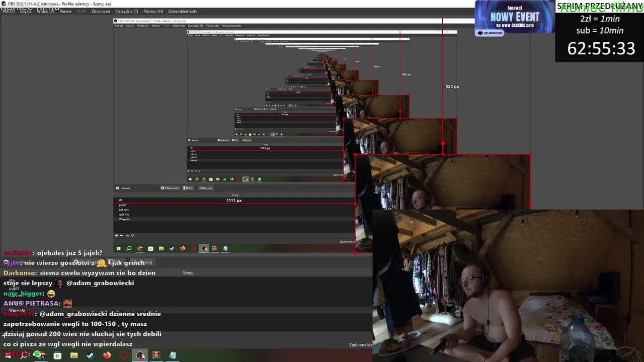This screenshot has height=362, width=644.
Task: Open WinRAR on the bottom Windows taskbar
Action: pos(156,355)
